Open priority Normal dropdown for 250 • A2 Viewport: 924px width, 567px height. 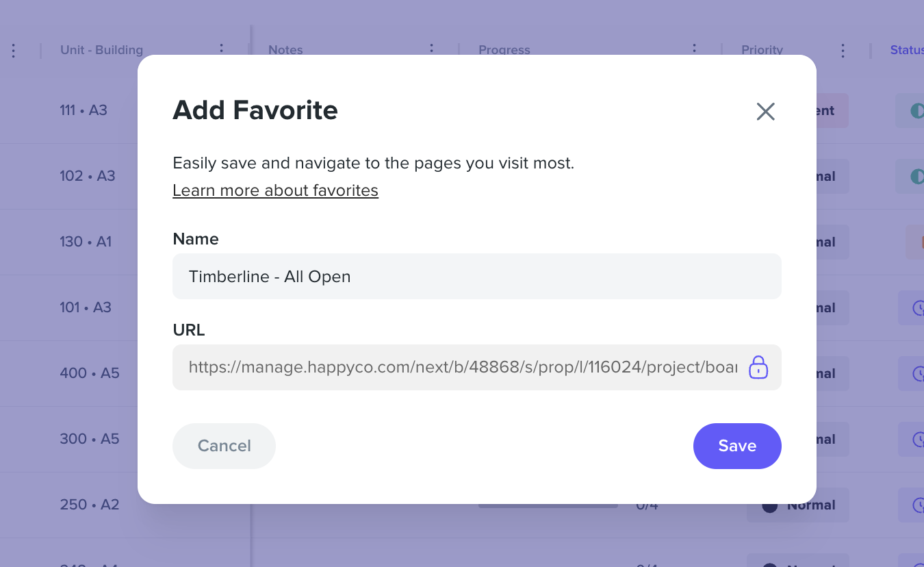(x=798, y=505)
